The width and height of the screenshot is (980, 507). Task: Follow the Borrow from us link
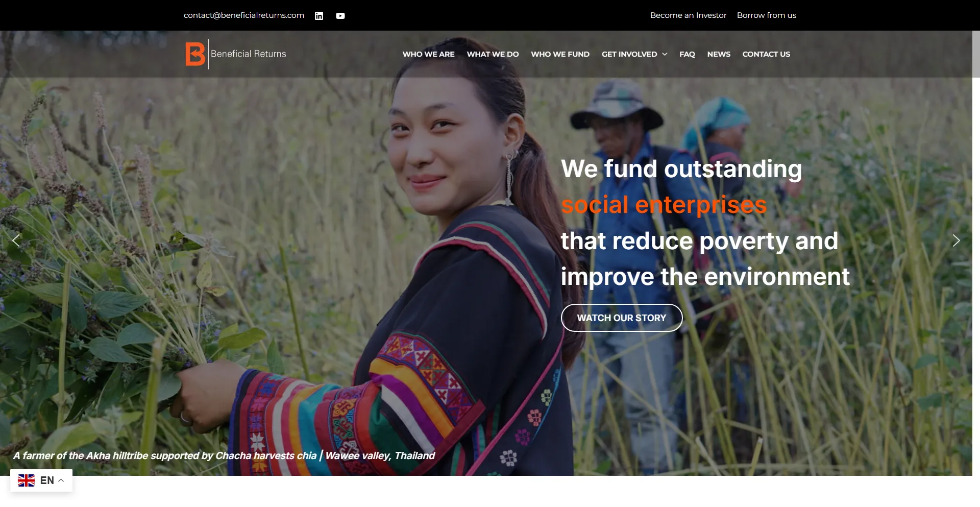click(x=766, y=15)
